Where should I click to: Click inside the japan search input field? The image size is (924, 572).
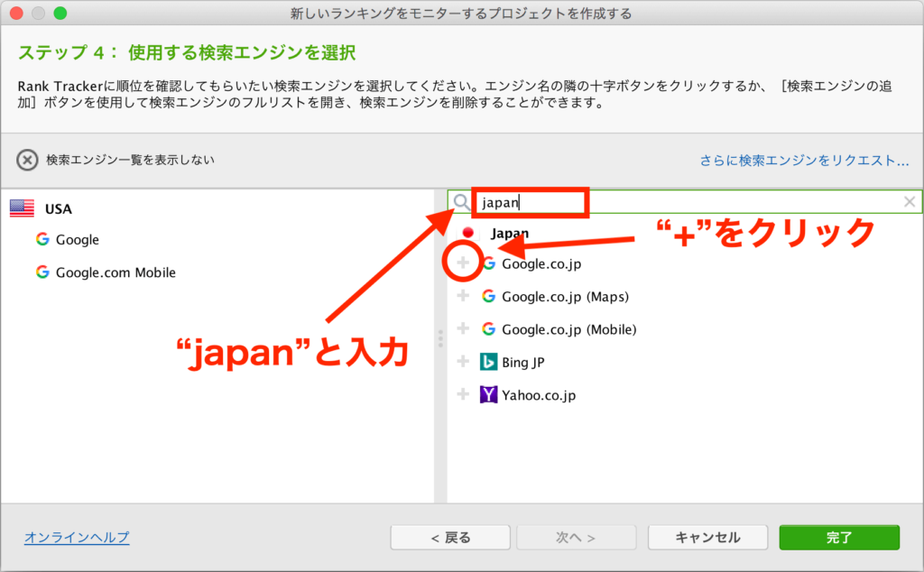(687, 202)
